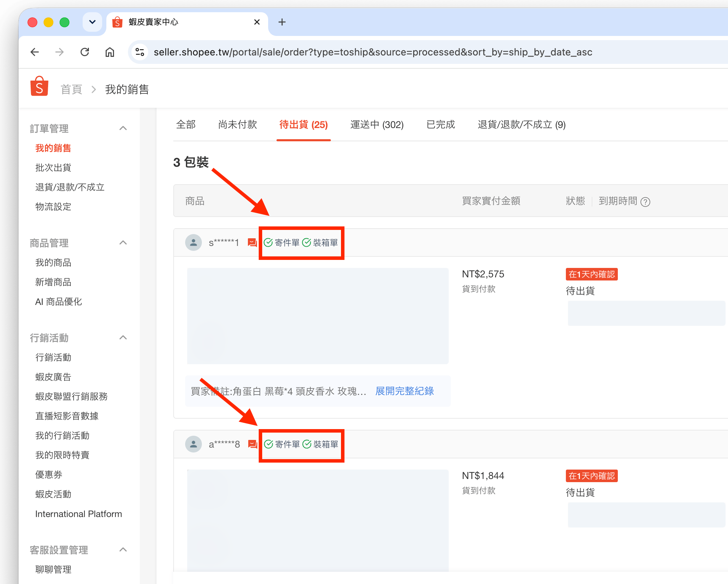Open 新增商品 in sidebar
The height and width of the screenshot is (584, 728).
(53, 282)
